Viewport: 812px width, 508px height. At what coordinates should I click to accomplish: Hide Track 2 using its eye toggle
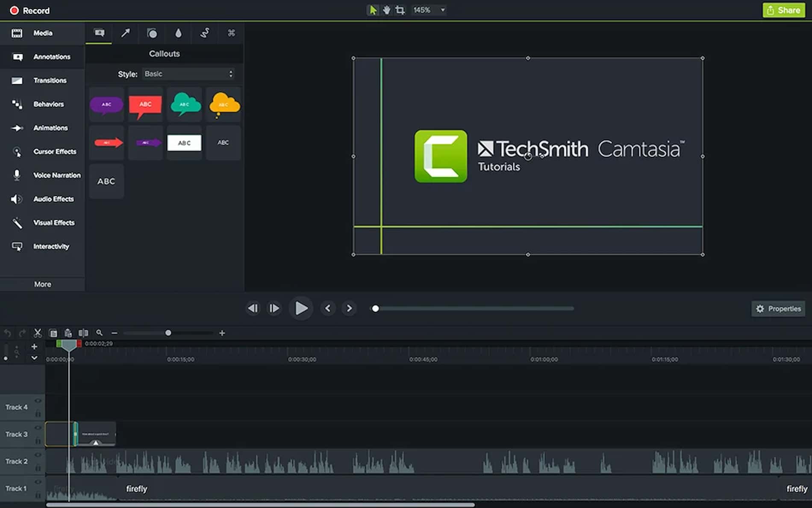coord(38,455)
